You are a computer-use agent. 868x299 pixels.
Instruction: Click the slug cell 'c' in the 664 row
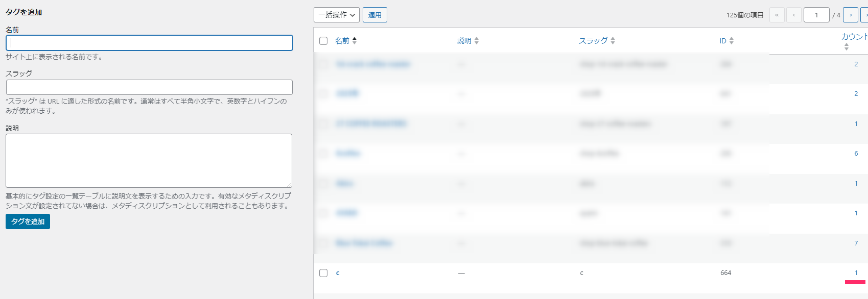(x=581, y=273)
